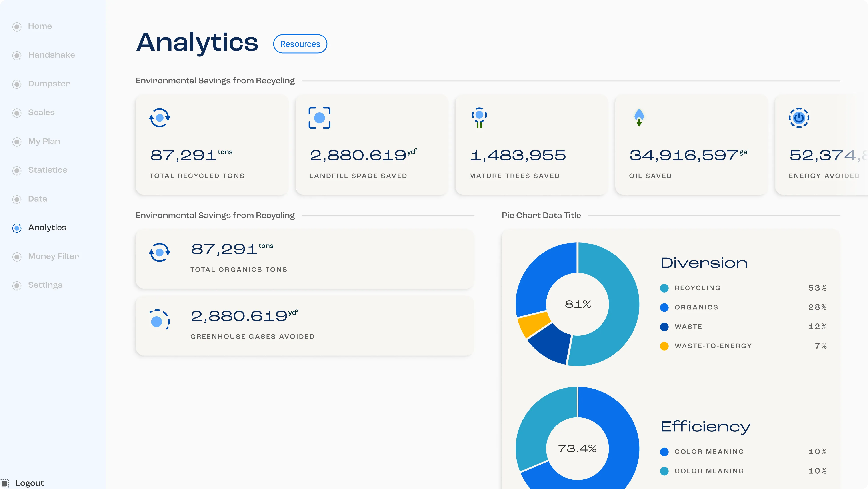Open the Home menu item
868x489 pixels.
pyautogui.click(x=40, y=26)
